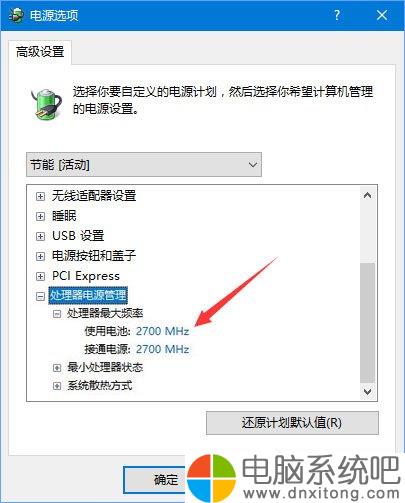
Task: Expand the USB 设置 node
Action: (x=40, y=236)
